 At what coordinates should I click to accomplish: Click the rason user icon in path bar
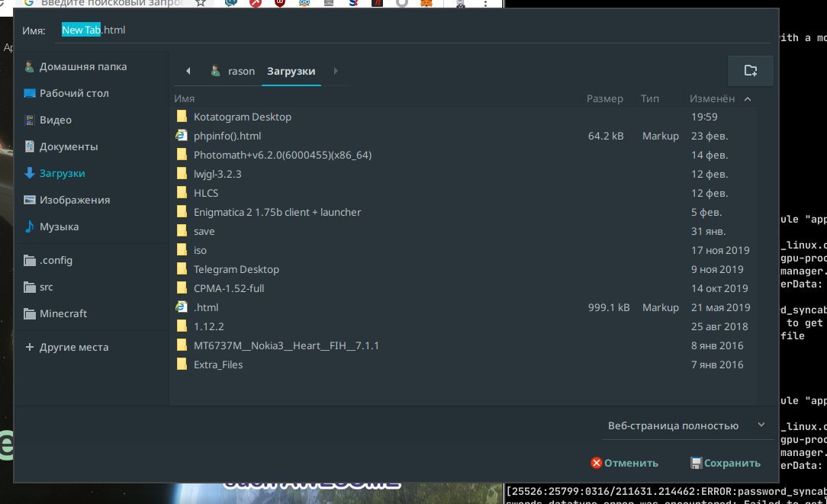[215, 71]
